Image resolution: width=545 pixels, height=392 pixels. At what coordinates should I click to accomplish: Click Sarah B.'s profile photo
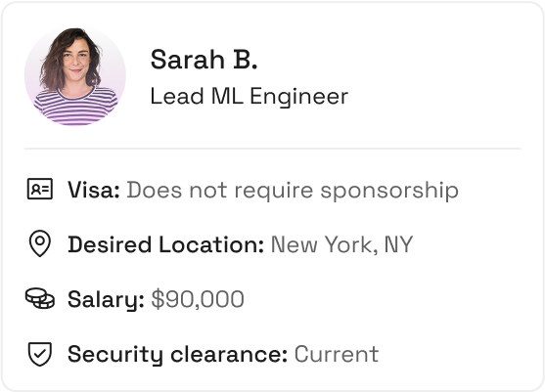click(75, 75)
